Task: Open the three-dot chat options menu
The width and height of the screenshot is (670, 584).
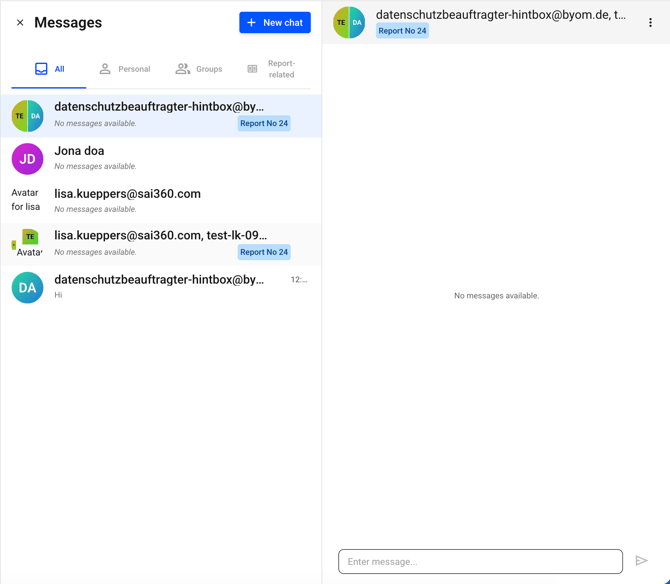Action: 650,23
